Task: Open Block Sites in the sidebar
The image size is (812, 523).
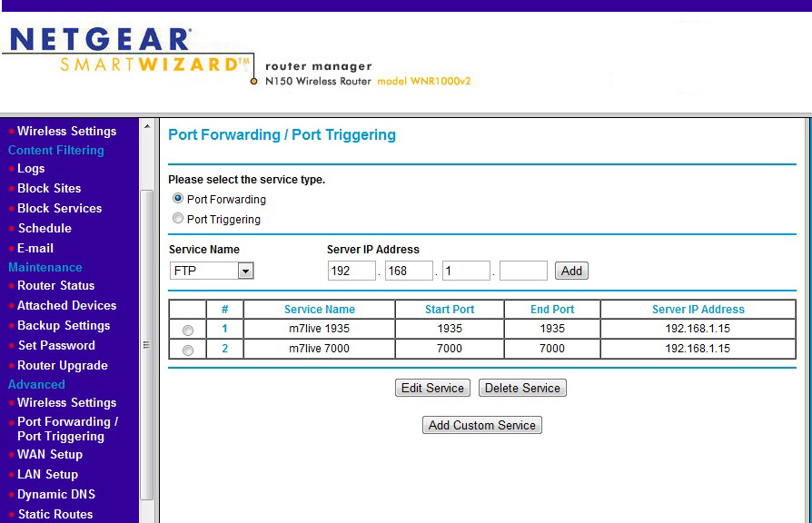Action: pyautogui.click(x=49, y=188)
